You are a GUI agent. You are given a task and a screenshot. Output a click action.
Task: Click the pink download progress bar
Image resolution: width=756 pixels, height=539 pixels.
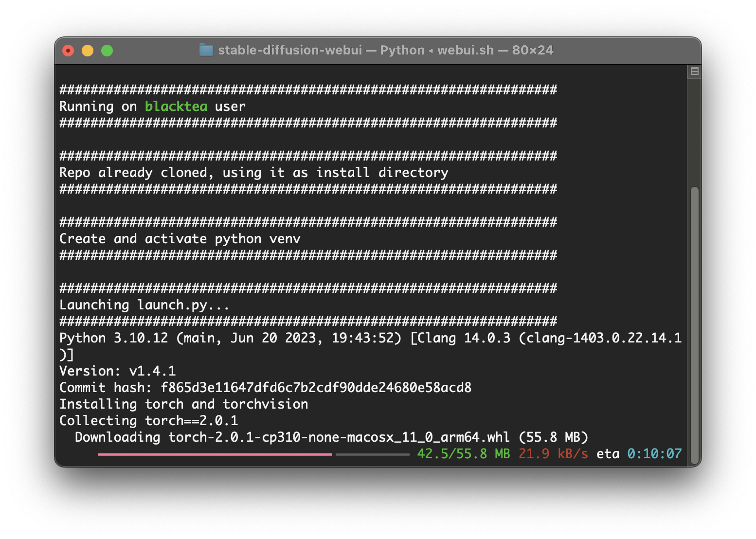pyautogui.click(x=215, y=454)
